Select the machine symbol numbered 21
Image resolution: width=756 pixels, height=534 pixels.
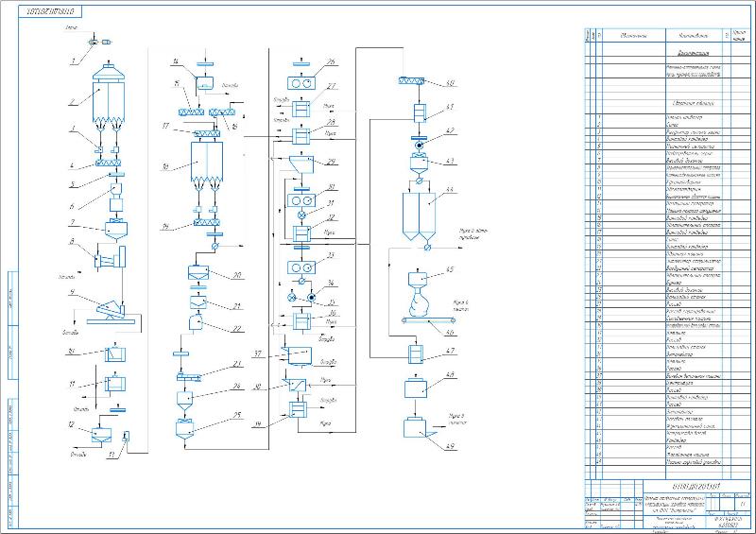[198, 303]
